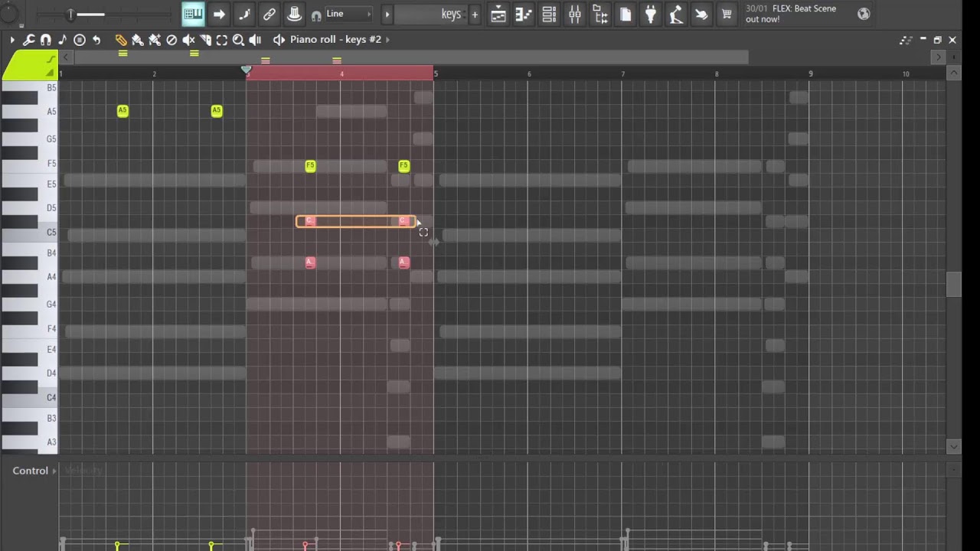Image resolution: width=980 pixels, height=551 pixels.
Task: Add a new pattern with plus button
Action: point(475,14)
